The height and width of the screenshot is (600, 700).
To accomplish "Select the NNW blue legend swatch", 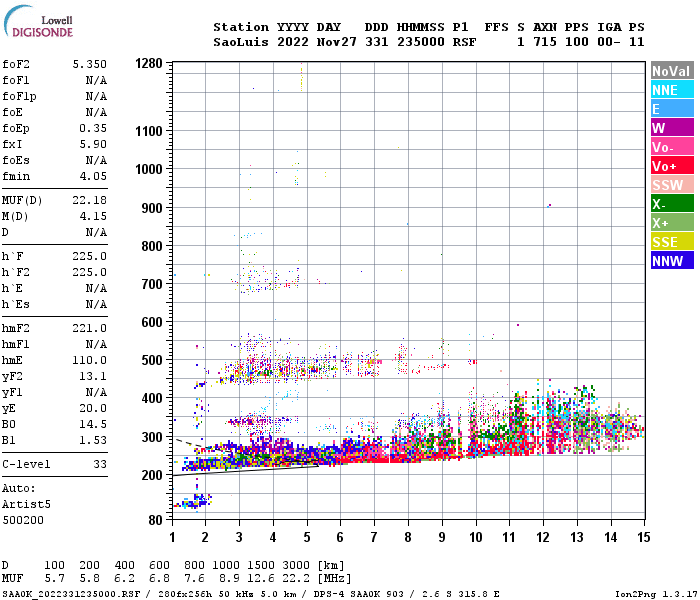I will 672,261.
